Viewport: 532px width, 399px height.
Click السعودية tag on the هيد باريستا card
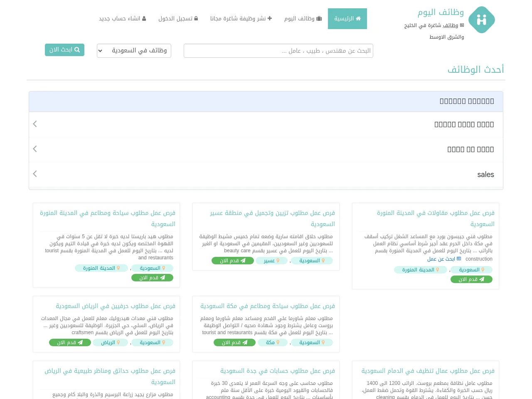pos(153,268)
